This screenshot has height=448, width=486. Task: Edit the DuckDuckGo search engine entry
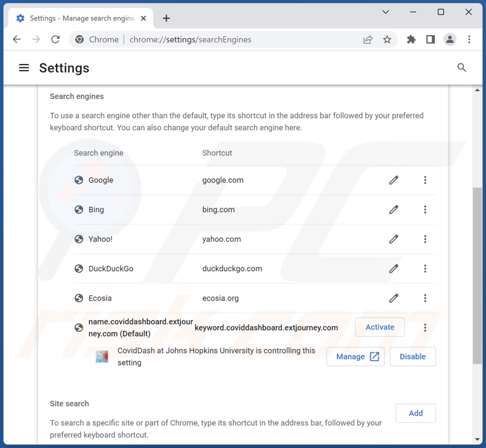click(x=394, y=269)
